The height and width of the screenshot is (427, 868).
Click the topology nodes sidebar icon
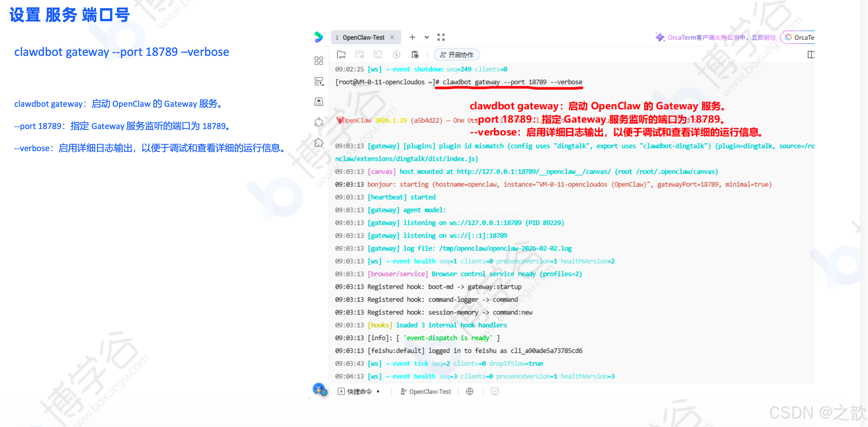(x=318, y=122)
